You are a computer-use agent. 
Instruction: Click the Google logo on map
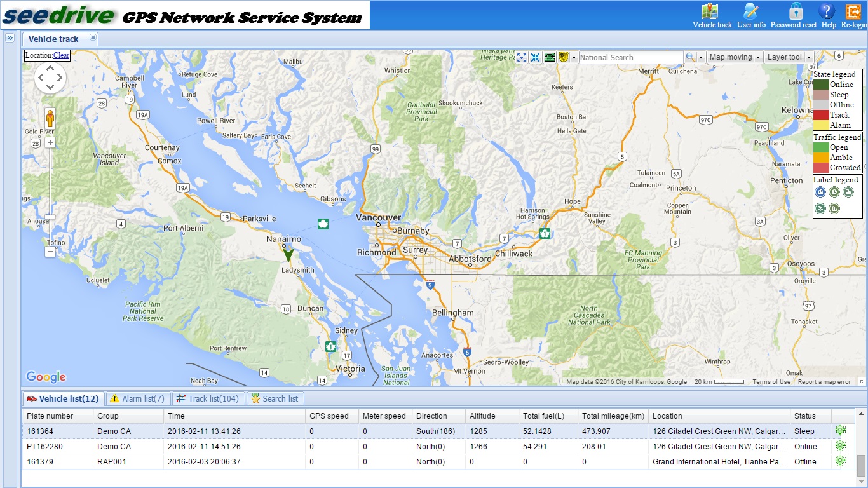(x=46, y=377)
